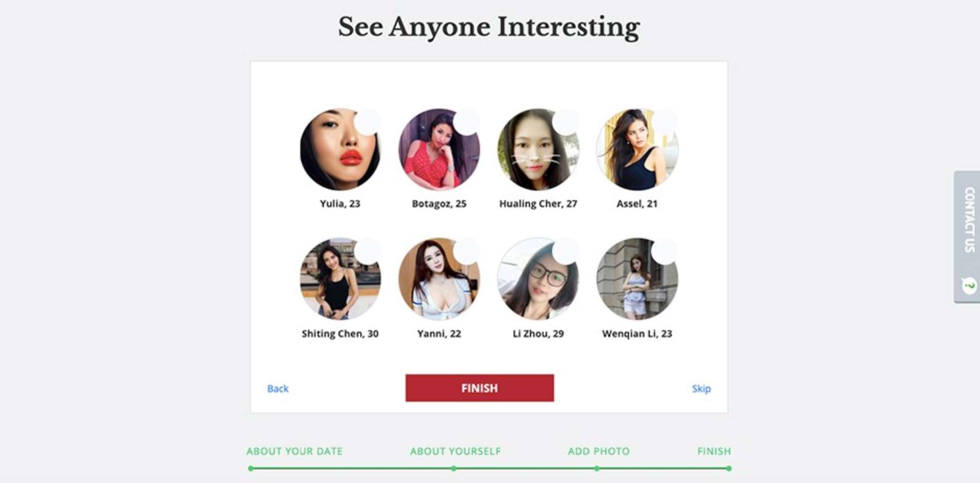Tick the selection circle on Shiting Chen's photo

(x=368, y=252)
